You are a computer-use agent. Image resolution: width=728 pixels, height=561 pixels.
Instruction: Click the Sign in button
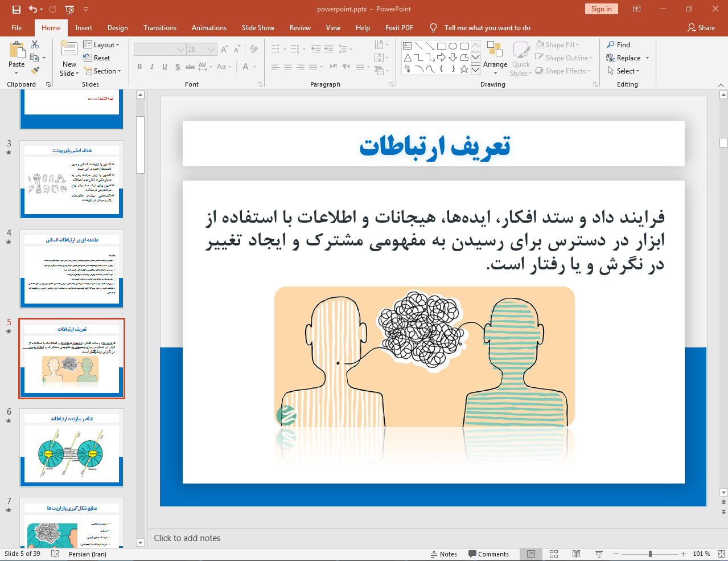point(601,9)
